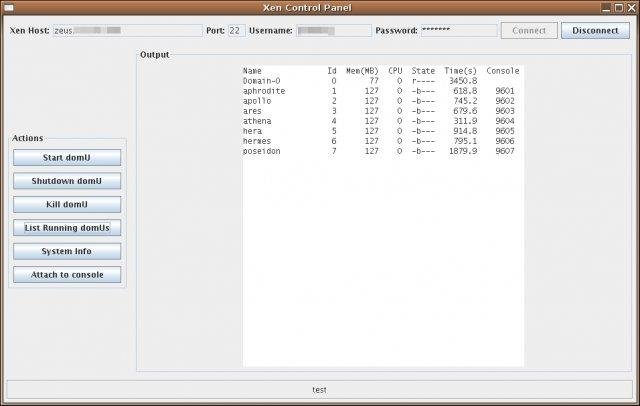Minimize the Xen Control Panel window
The image size is (640, 406).
(x=607, y=7)
